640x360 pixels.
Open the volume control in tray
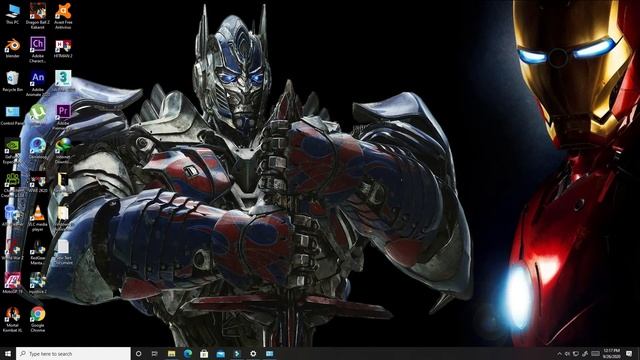click(567, 353)
